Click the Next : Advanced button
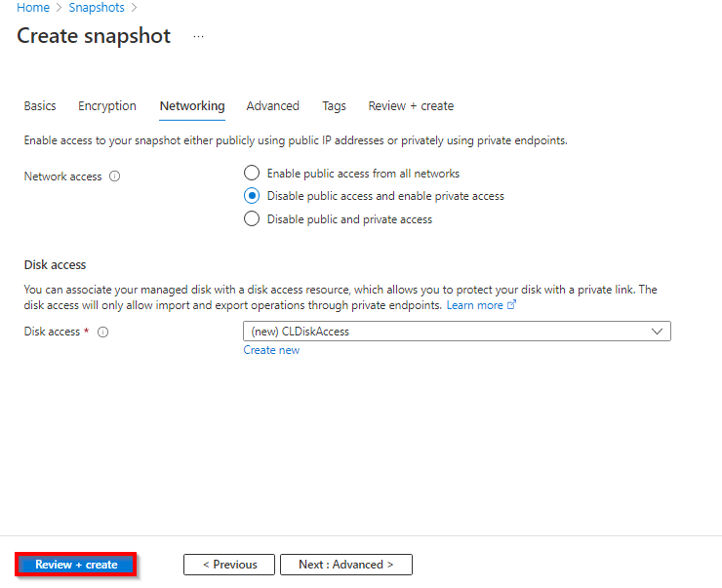722x588 pixels. (x=346, y=565)
